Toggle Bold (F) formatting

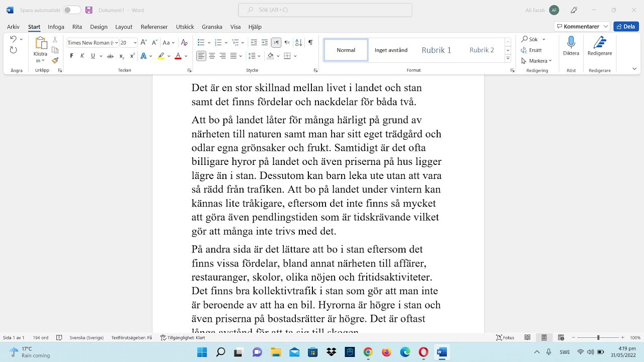71,56
